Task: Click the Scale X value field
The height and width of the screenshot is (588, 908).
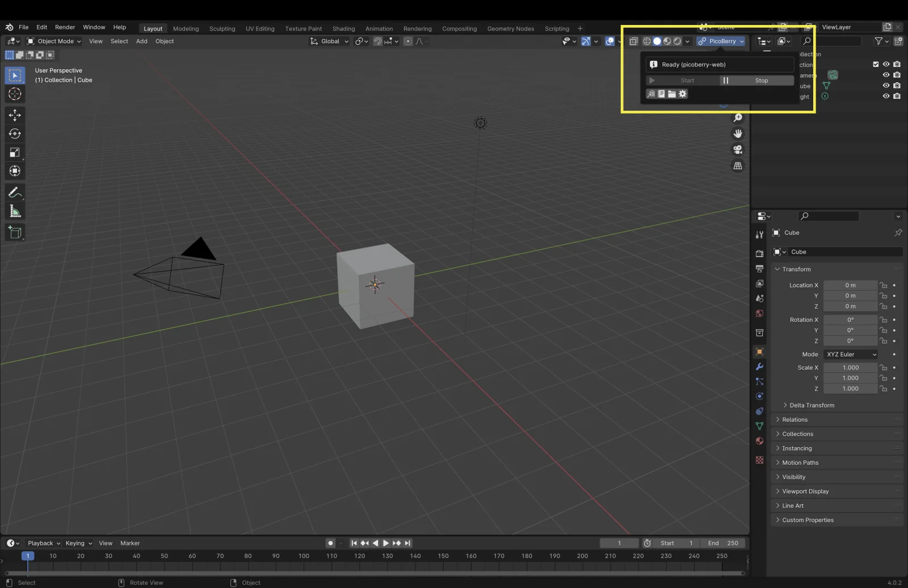Action: coord(850,367)
